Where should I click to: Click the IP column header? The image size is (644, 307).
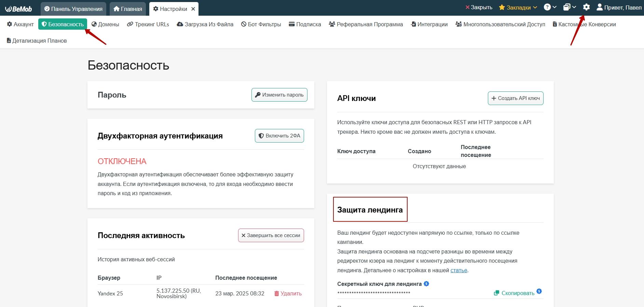(159, 278)
